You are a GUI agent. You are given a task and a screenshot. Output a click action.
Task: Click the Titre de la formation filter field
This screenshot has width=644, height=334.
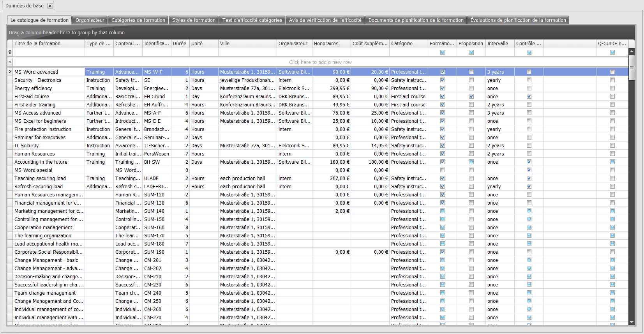coord(49,52)
